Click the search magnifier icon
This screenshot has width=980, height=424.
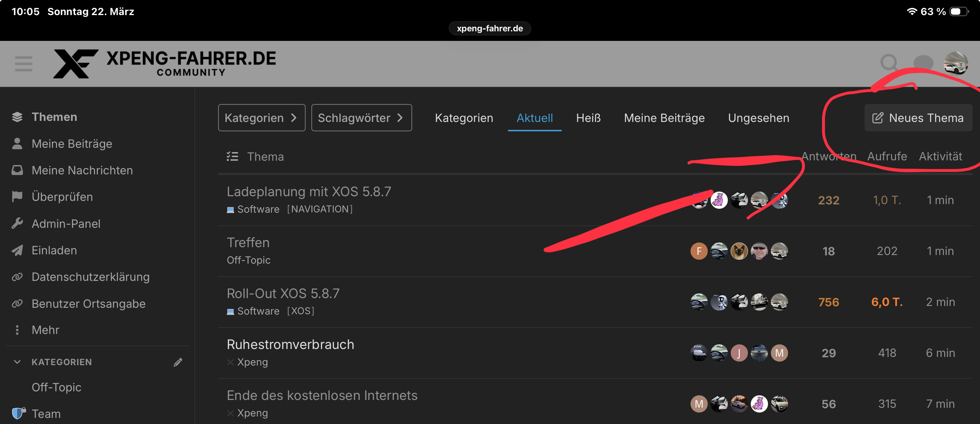coord(889,63)
